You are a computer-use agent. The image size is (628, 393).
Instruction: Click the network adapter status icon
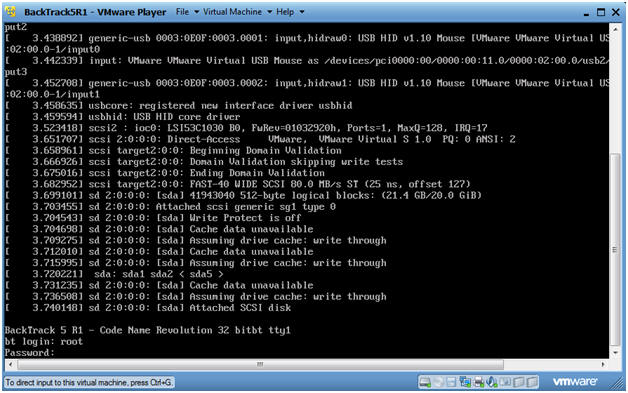[x=465, y=382]
